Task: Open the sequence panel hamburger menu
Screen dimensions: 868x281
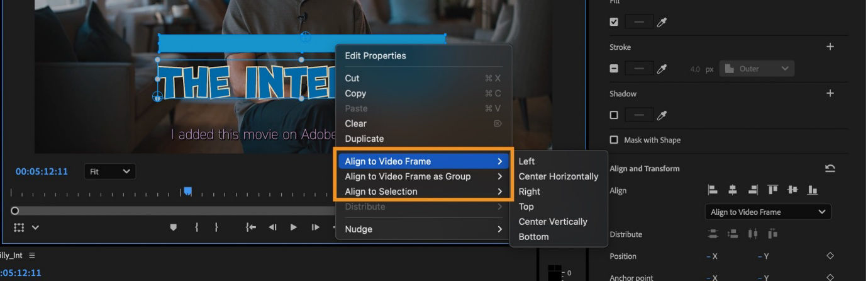Action: point(32,255)
